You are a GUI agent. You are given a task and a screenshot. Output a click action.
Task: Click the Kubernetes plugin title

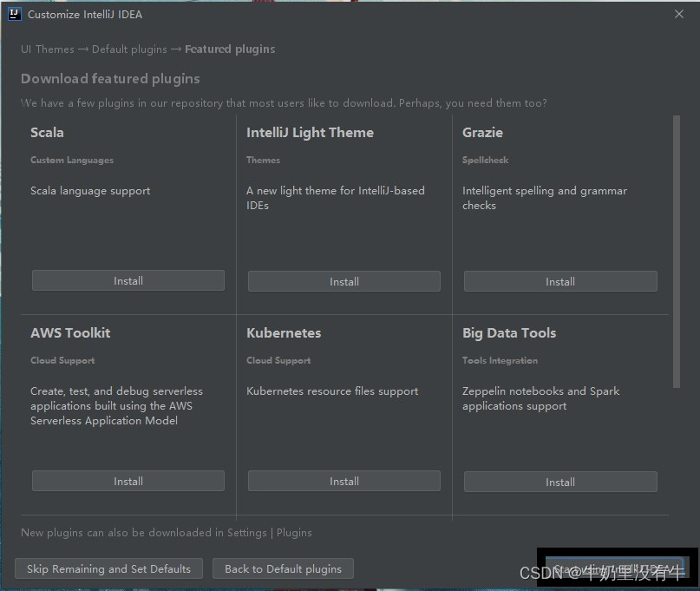284,333
